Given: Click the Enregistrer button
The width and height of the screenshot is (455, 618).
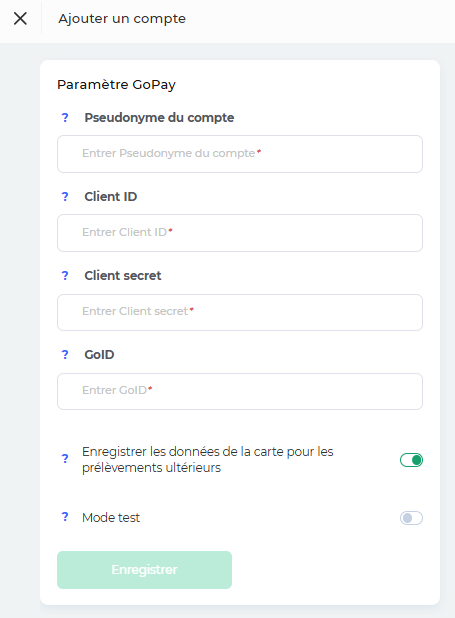Looking at the screenshot, I should pyautogui.click(x=144, y=570).
